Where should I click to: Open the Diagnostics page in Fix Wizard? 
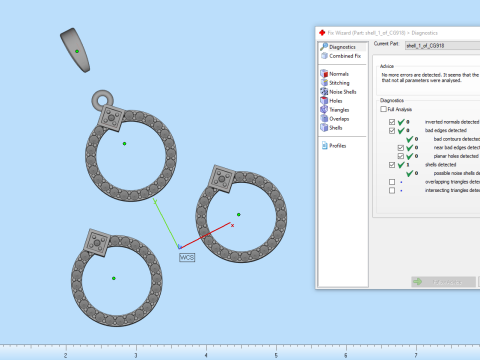tap(342, 47)
